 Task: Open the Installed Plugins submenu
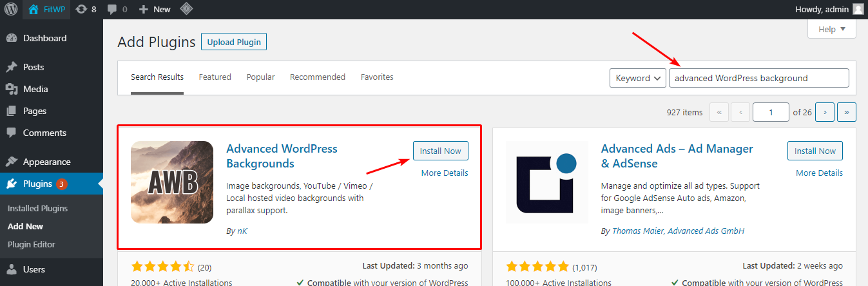coord(37,208)
